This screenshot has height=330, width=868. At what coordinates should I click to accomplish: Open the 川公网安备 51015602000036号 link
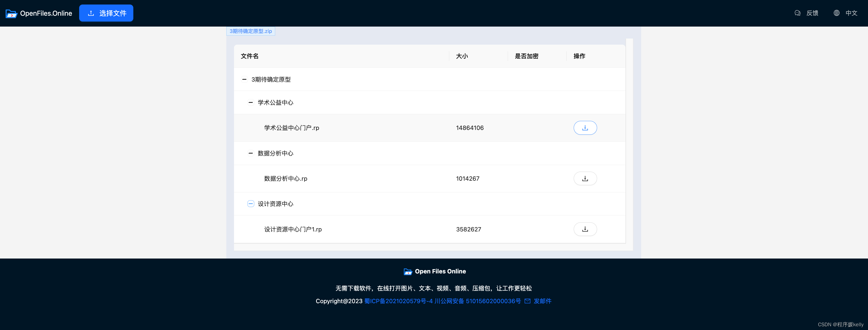[x=478, y=301]
